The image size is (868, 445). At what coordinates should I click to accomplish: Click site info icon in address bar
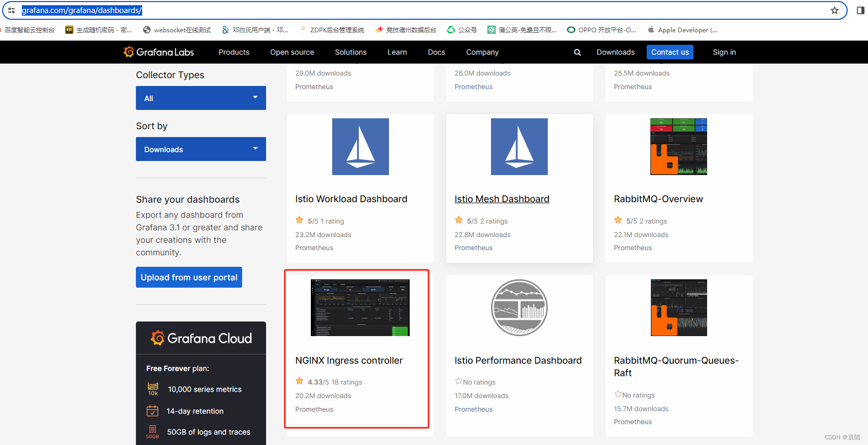[x=11, y=10]
